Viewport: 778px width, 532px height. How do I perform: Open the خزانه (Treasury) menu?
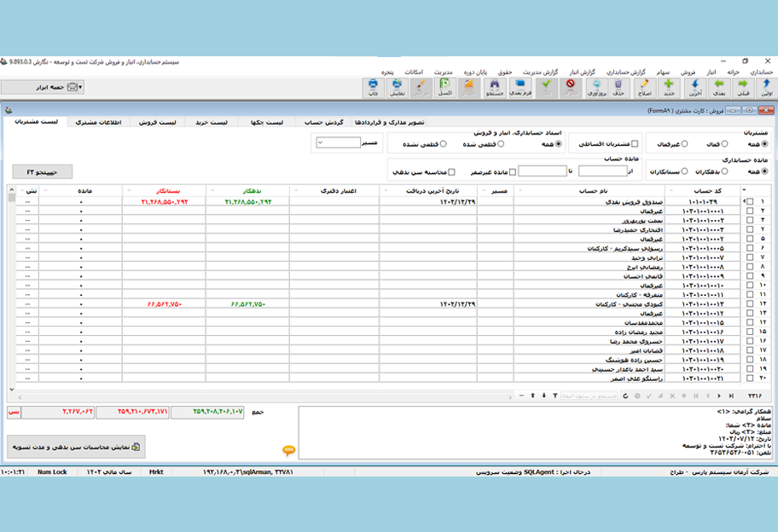pyautogui.click(x=734, y=72)
